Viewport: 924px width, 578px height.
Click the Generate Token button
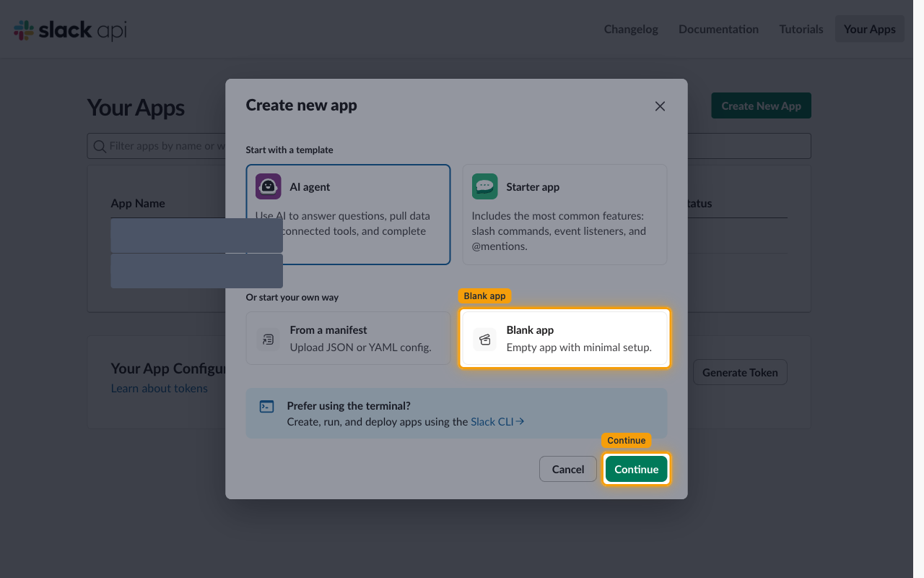point(740,372)
